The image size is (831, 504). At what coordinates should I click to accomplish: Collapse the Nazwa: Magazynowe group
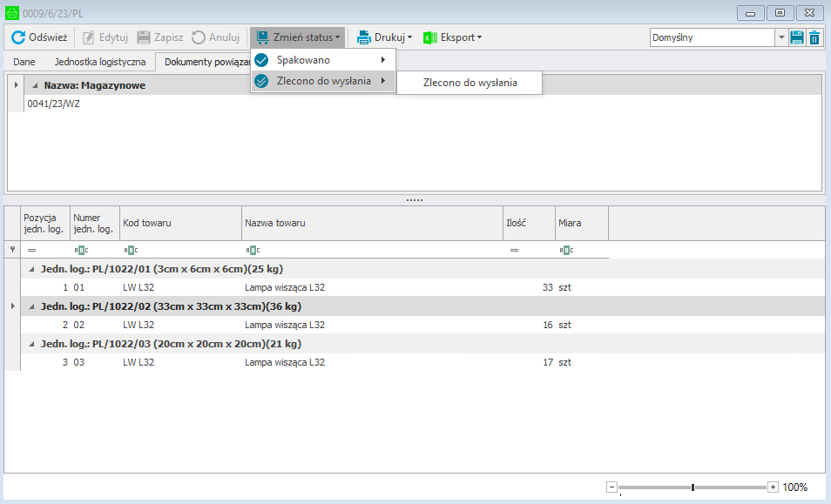click(35, 85)
